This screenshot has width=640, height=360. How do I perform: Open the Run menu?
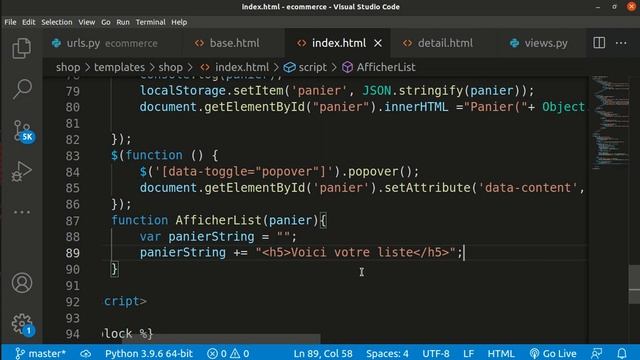point(122,22)
